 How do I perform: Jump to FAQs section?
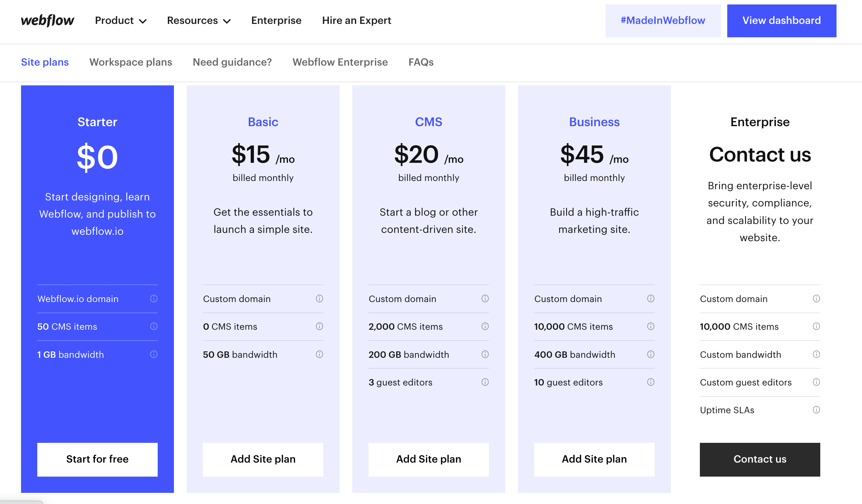pos(421,62)
